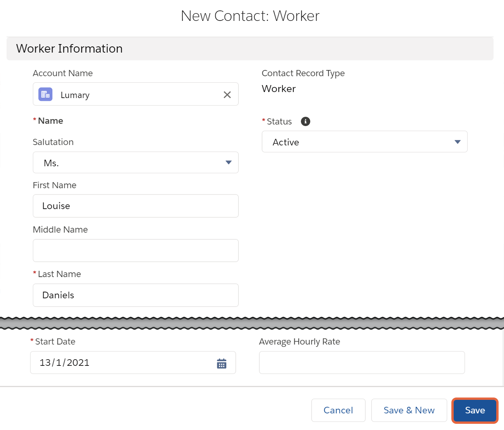The image size is (504, 430).
Task: Click the Last Name field containing Daniels
Action: coord(135,295)
